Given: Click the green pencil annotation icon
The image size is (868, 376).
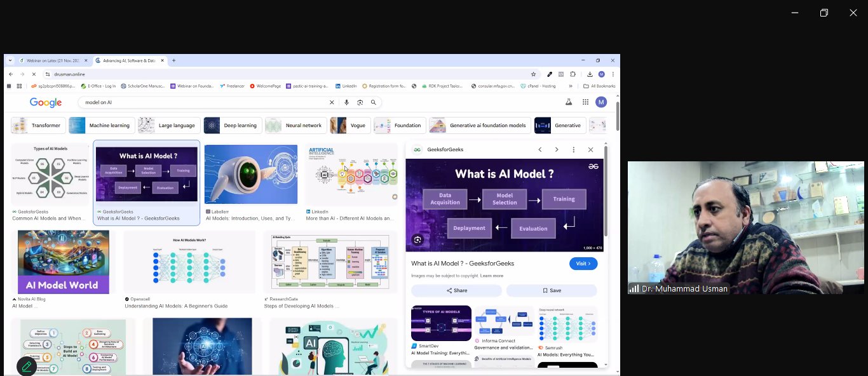Looking at the screenshot, I should click(26, 366).
